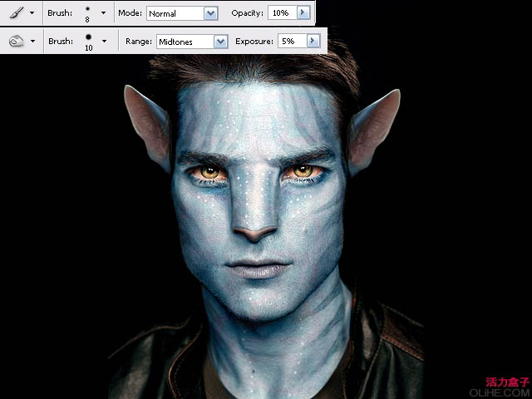
Task: Click the size 10 brush tip preview
Action: [86, 37]
